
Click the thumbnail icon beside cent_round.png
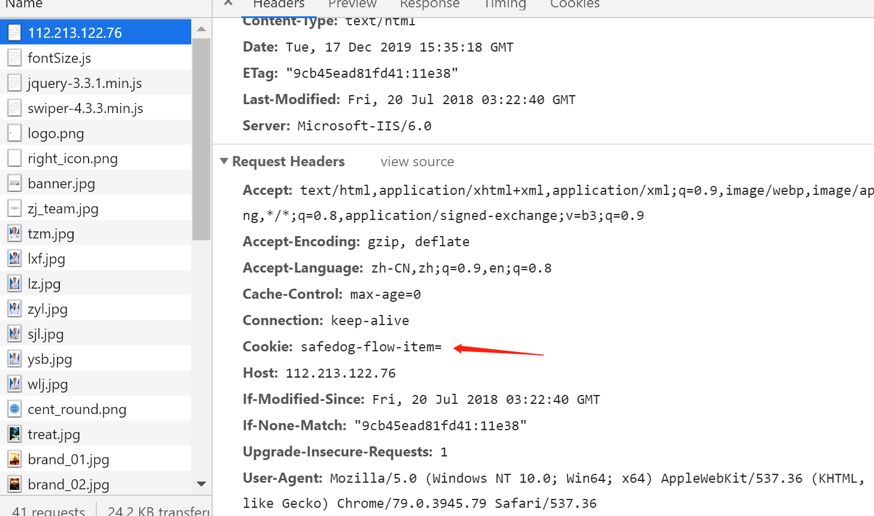tap(14, 409)
